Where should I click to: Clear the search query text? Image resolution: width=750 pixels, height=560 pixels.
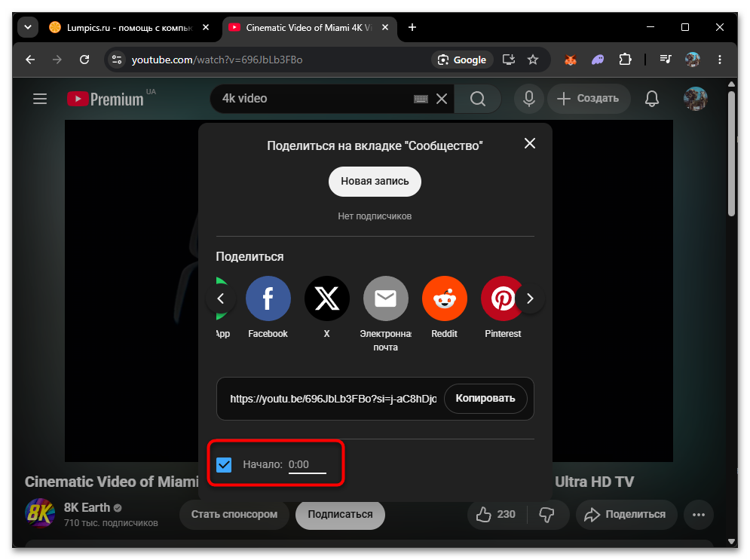coord(442,99)
